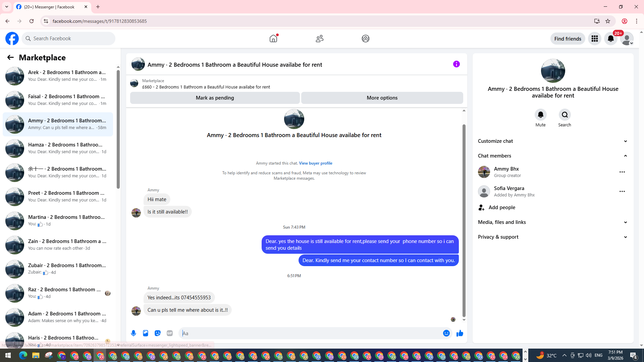Open the emoji picker in message box
The image size is (644, 362).
pos(446,333)
